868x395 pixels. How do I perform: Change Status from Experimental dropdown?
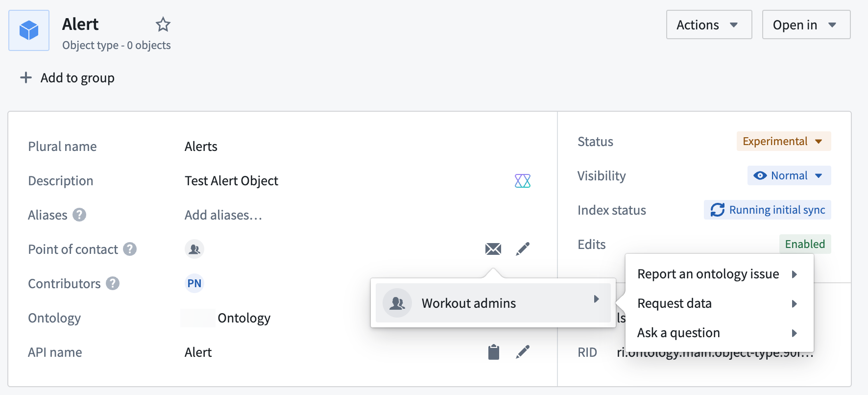point(784,141)
